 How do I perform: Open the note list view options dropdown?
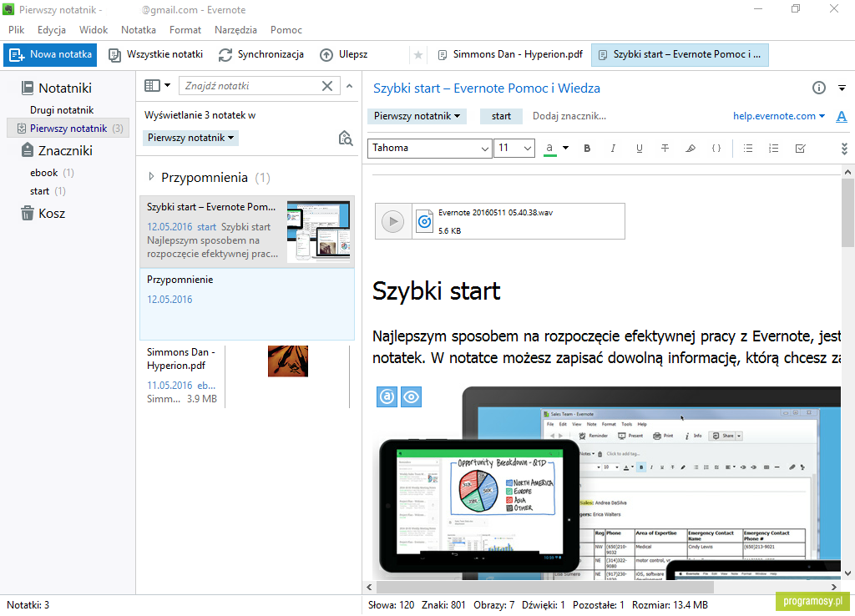click(x=158, y=86)
